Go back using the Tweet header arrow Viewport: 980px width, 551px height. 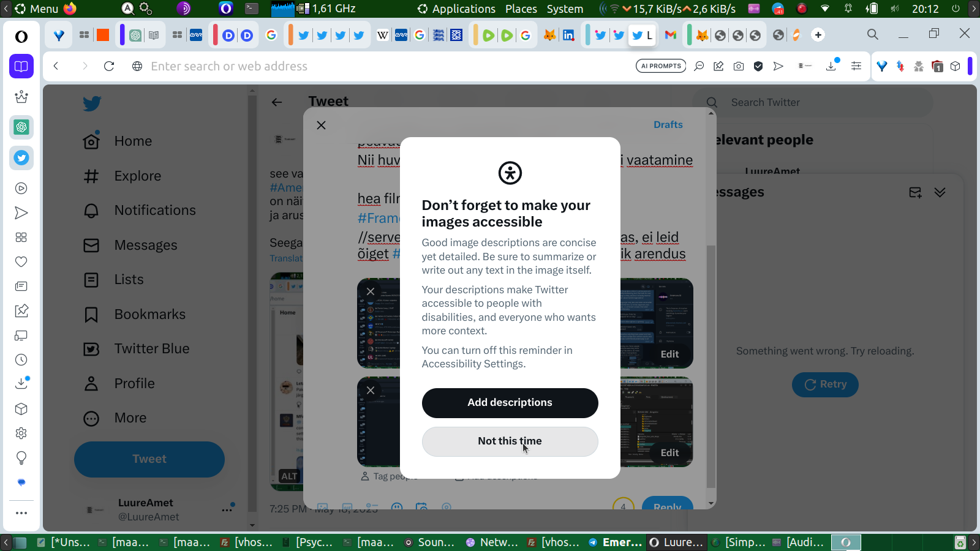pos(277,102)
